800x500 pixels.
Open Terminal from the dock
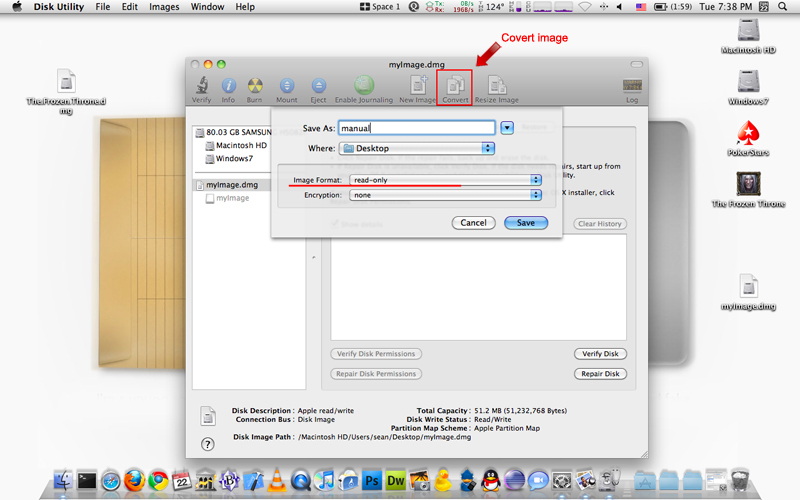coord(87,481)
